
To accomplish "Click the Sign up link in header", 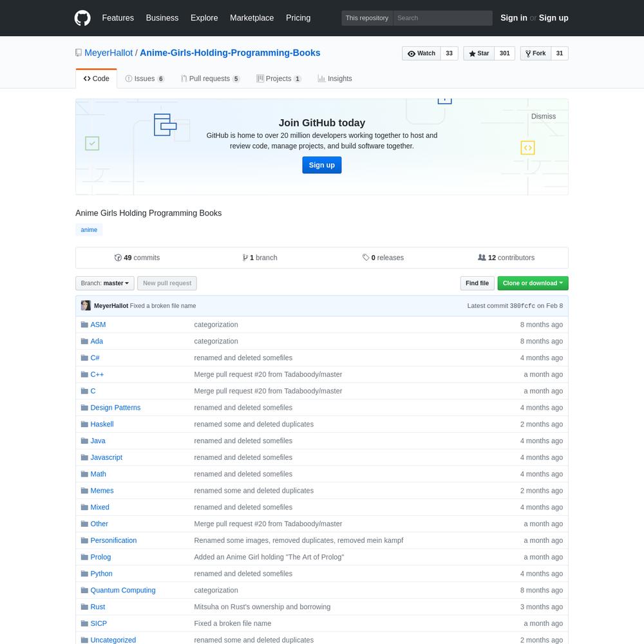I will [554, 18].
